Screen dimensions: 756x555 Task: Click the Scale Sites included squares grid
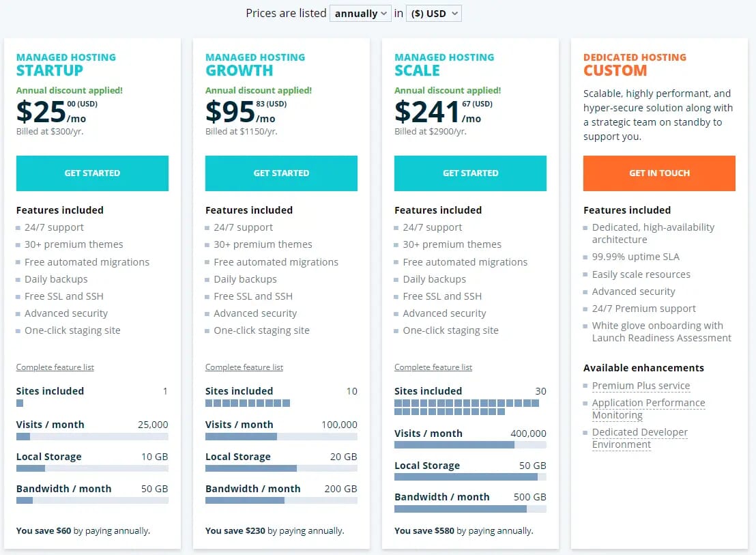[466, 408]
